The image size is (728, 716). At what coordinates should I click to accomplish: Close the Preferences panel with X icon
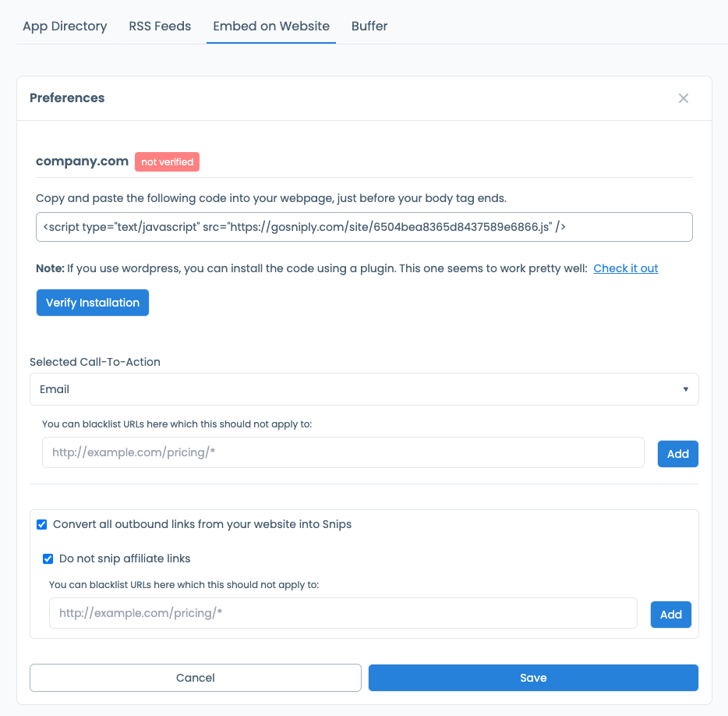pos(683,98)
